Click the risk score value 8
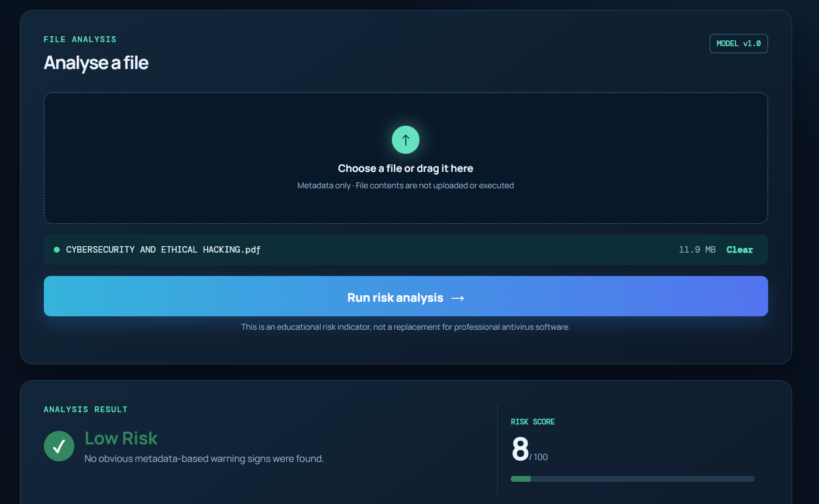The height and width of the screenshot is (504, 819). [519, 450]
